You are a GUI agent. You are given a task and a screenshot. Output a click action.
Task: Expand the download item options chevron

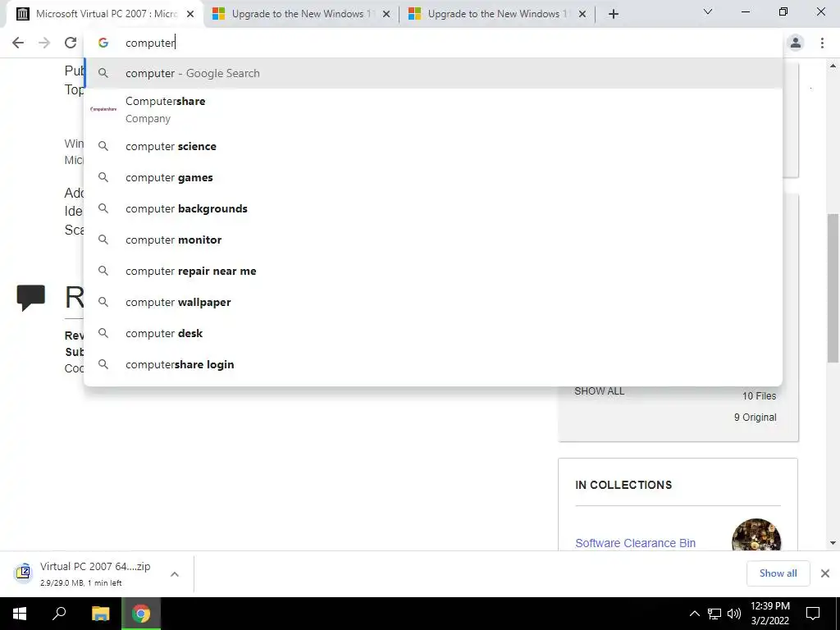pos(175,573)
